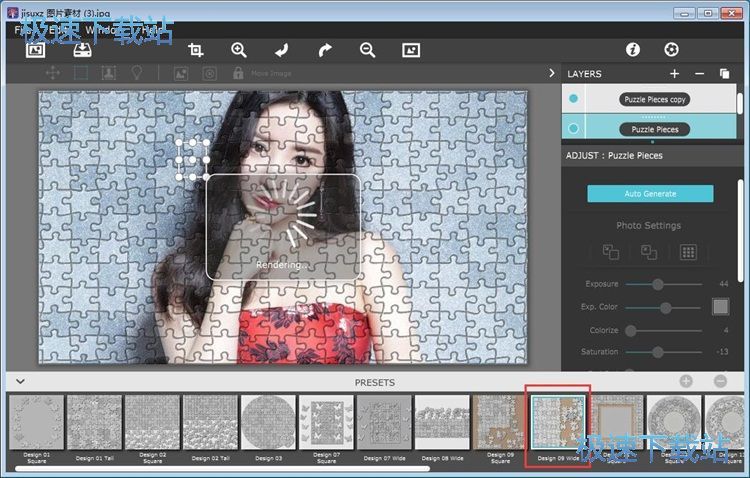Click the redo arrow icon
The width and height of the screenshot is (750, 478).
click(324, 50)
